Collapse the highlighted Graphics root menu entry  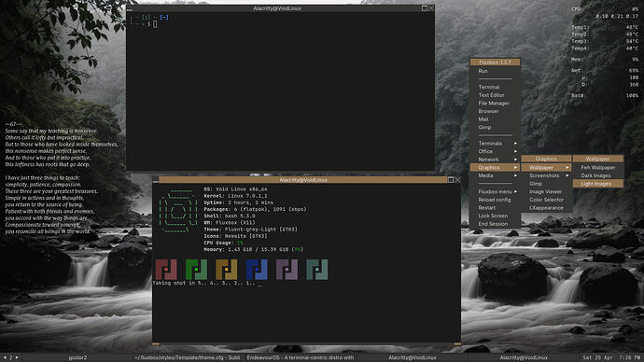point(495,167)
